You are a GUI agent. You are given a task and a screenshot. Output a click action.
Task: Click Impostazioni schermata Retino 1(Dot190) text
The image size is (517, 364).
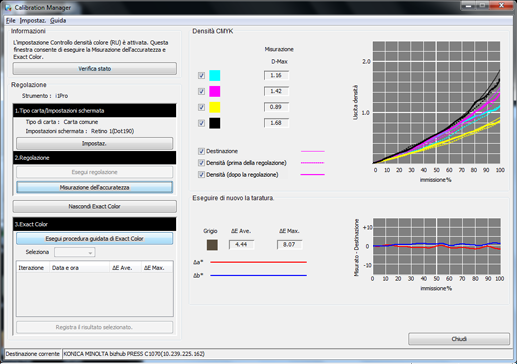(80, 131)
